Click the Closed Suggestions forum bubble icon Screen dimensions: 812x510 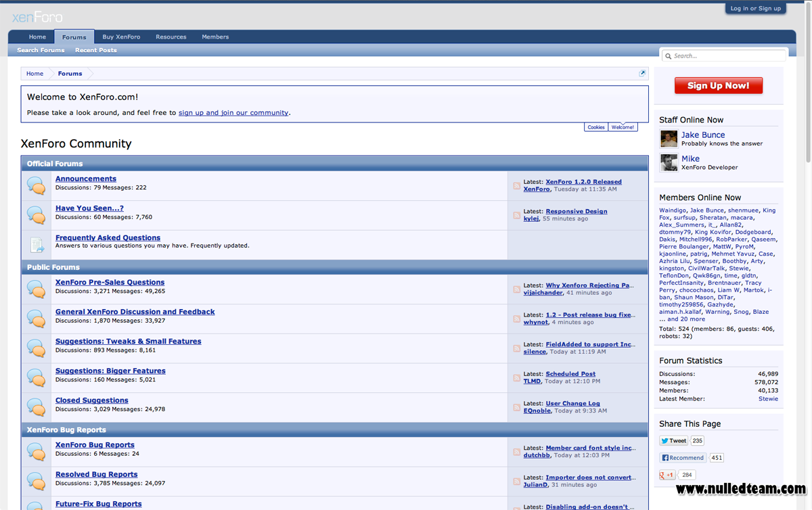pos(36,407)
